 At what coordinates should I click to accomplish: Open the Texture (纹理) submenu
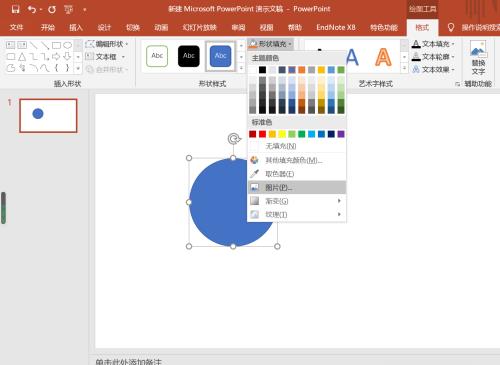coord(297,214)
